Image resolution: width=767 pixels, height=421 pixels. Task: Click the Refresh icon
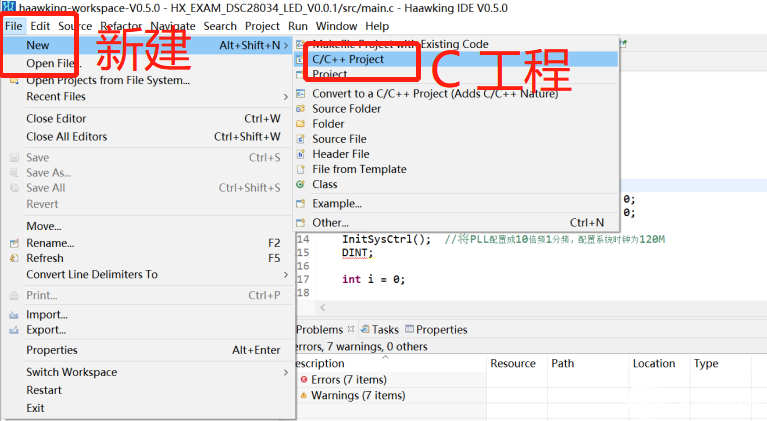[x=14, y=258]
